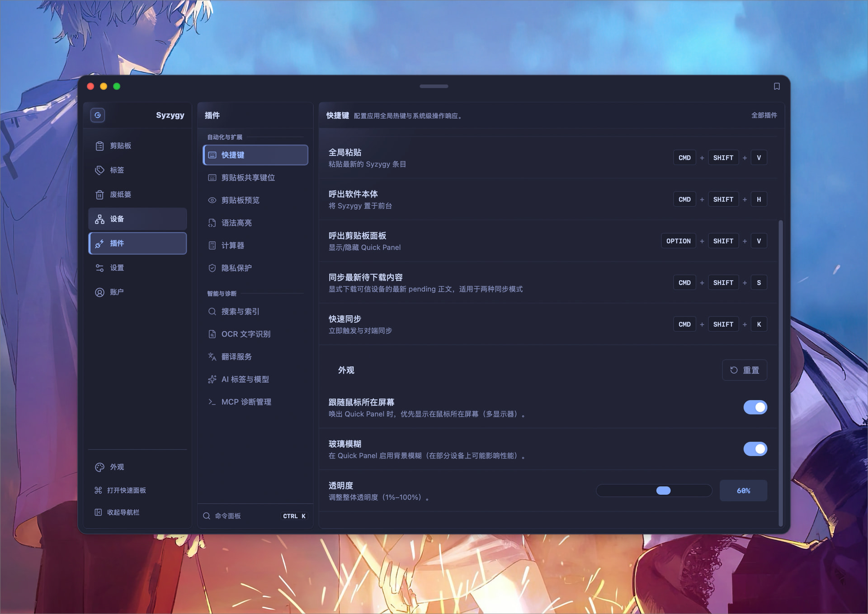The height and width of the screenshot is (614, 868).
Task: Click the tag icon next to 标签
Action: (x=99, y=170)
